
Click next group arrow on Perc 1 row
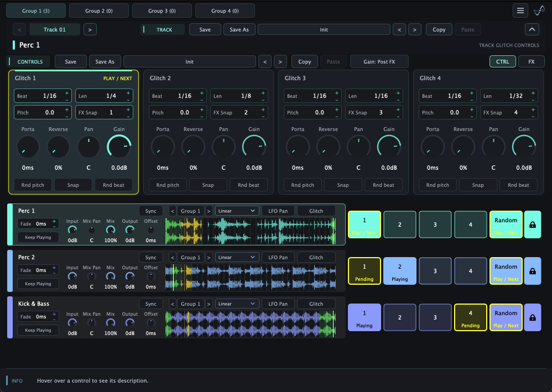coord(209,211)
